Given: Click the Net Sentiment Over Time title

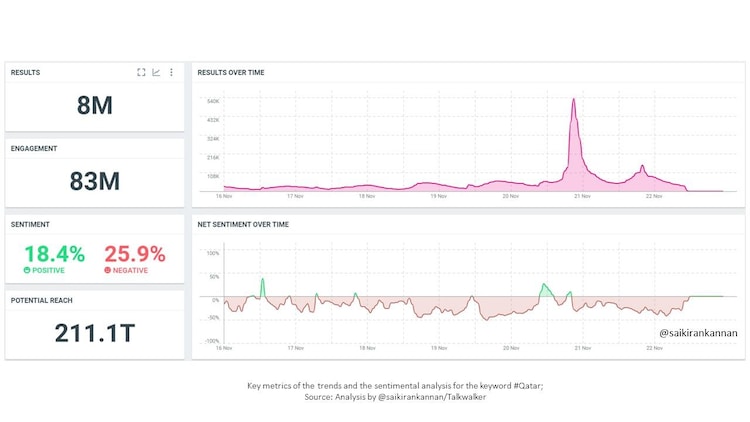Looking at the screenshot, I should coord(243,224).
